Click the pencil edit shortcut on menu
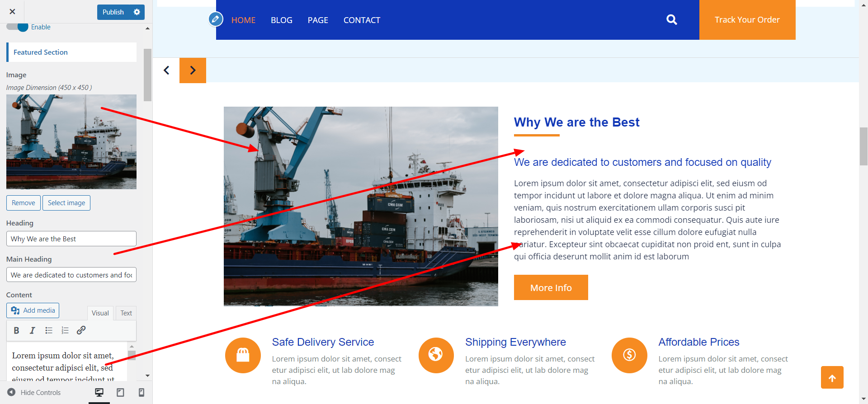Screen dimensions: 868x404 click(216, 19)
